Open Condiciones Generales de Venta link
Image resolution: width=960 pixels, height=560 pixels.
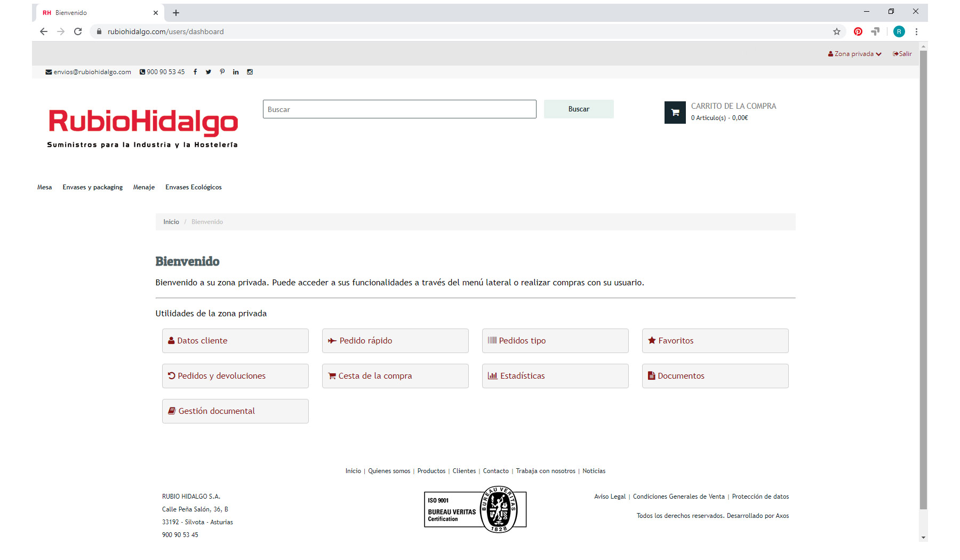(x=679, y=497)
